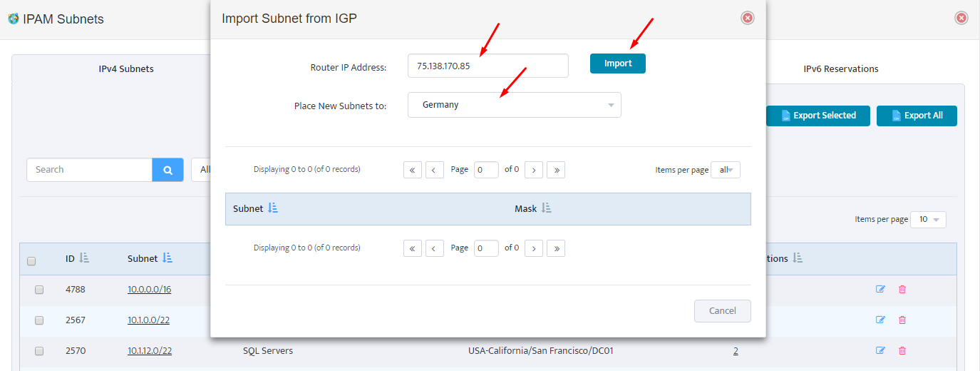Click edit icon for subnet 10.0.0.0/16
Image resolution: width=980 pixels, height=371 pixels.
(x=880, y=290)
